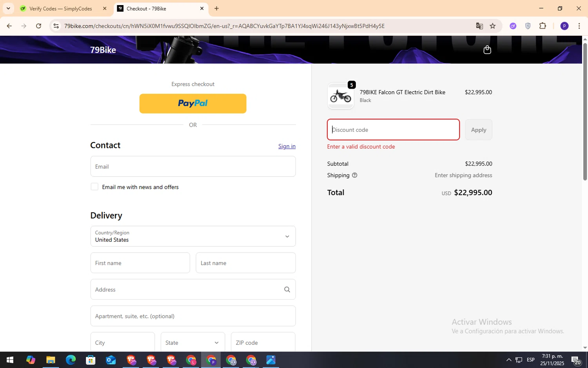The height and width of the screenshot is (368, 588).
Task: Click the Total $22,995.00 amount
Action: [473, 193]
